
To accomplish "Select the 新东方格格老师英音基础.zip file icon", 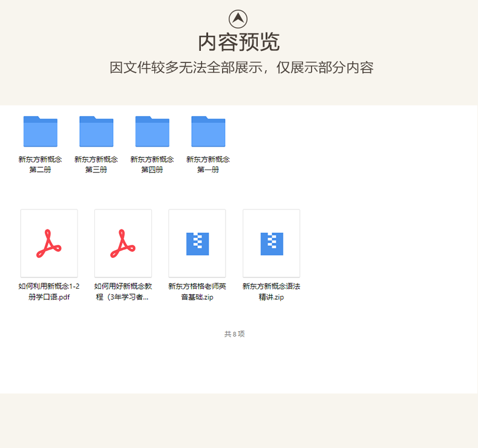I will 197,243.
